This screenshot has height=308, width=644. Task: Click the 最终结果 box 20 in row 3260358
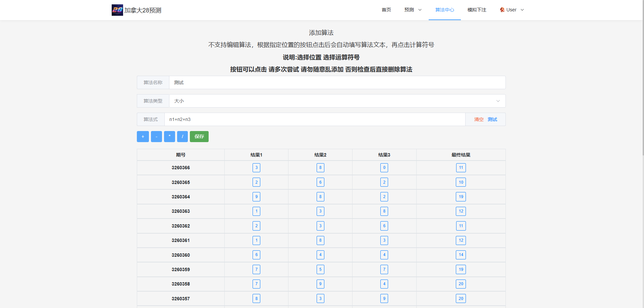pos(461,284)
